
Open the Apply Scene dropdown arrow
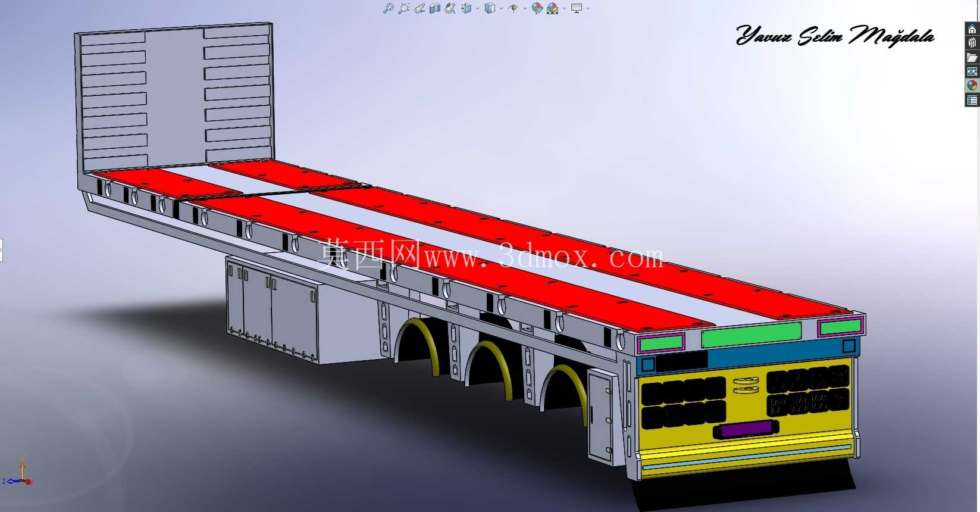tap(564, 8)
